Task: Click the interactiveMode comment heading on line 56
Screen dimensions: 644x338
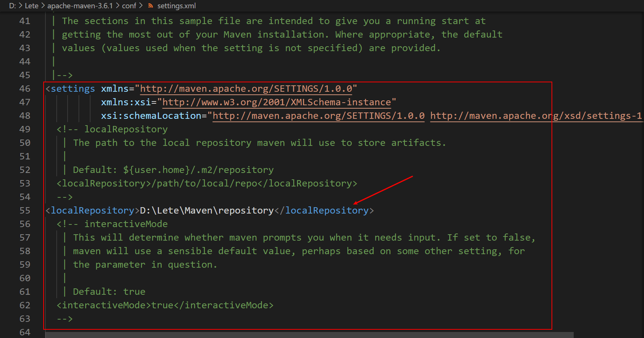Action: [x=126, y=224]
